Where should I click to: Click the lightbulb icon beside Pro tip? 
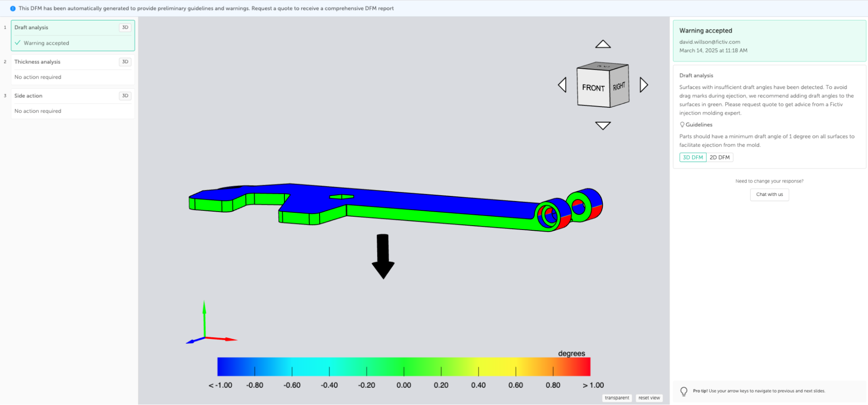(x=683, y=391)
